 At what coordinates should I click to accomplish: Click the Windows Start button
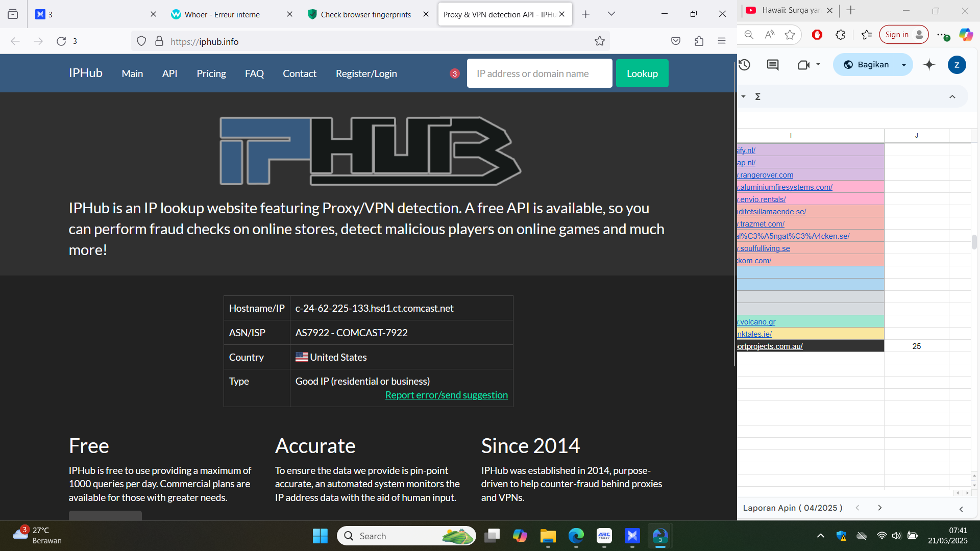[320, 536]
